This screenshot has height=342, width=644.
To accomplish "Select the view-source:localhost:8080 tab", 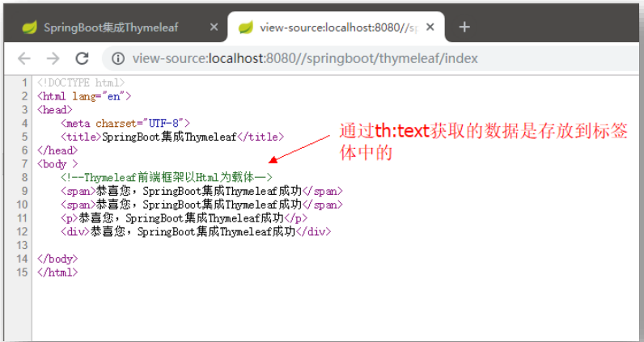I will [336, 27].
